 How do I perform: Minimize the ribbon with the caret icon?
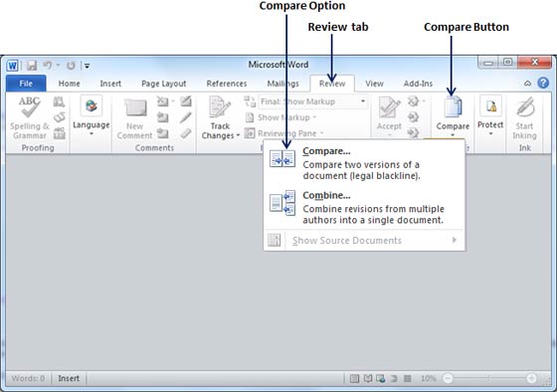tap(527, 84)
